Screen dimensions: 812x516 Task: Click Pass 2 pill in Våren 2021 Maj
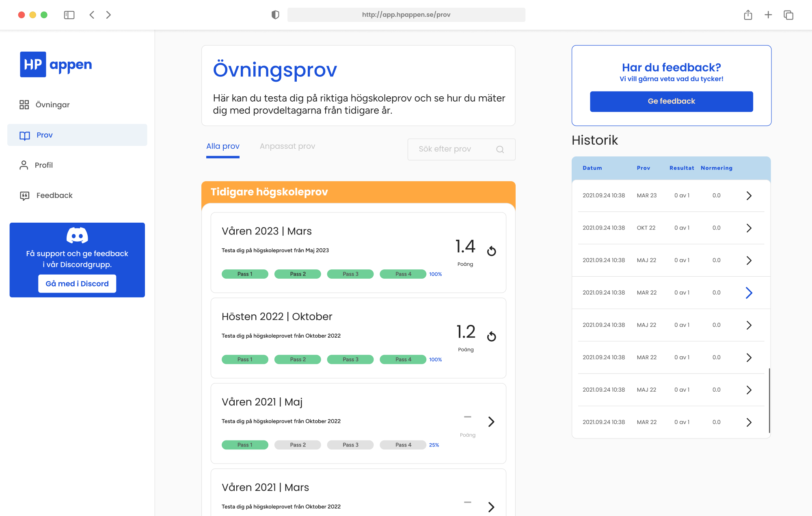[x=298, y=445]
